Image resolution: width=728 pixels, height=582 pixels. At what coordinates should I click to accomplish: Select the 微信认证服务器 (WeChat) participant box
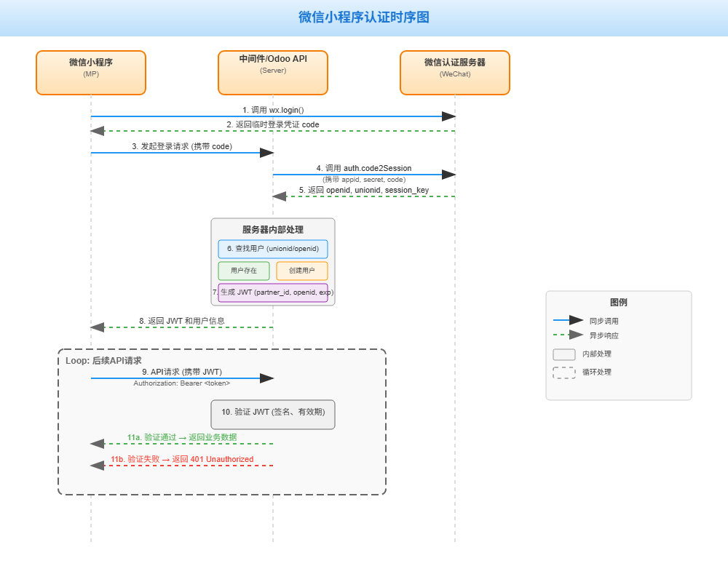point(455,73)
